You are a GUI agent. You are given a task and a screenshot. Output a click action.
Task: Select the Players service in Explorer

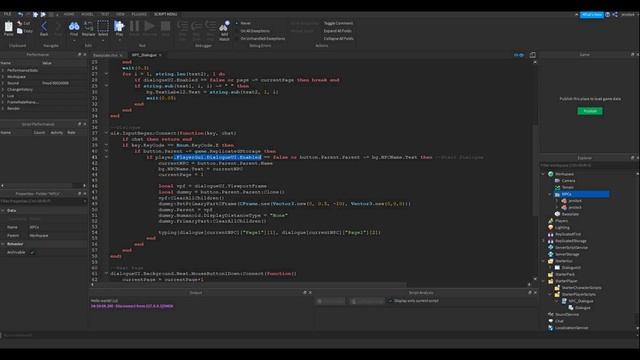point(561,221)
